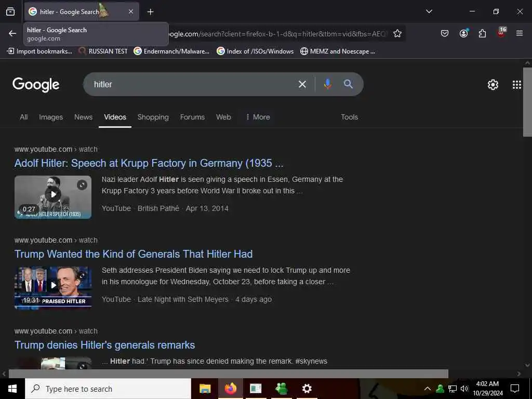The height and width of the screenshot is (399, 532).
Task: Switch to the News tab
Action: pyautogui.click(x=83, y=117)
